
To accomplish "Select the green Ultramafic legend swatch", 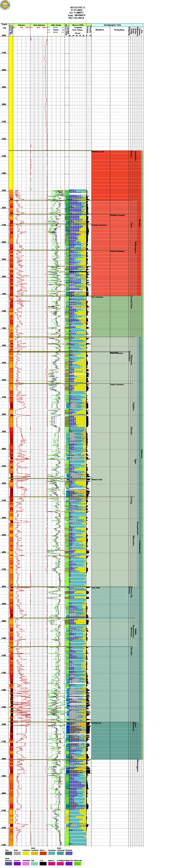I will [77, 864].
